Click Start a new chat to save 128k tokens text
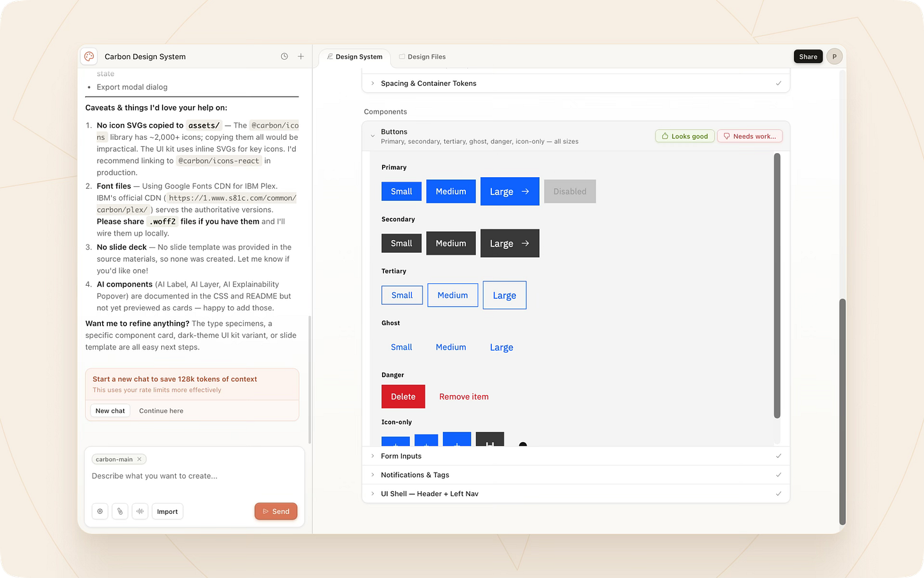This screenshot has height=578, width=924. (x=175, y=379)
